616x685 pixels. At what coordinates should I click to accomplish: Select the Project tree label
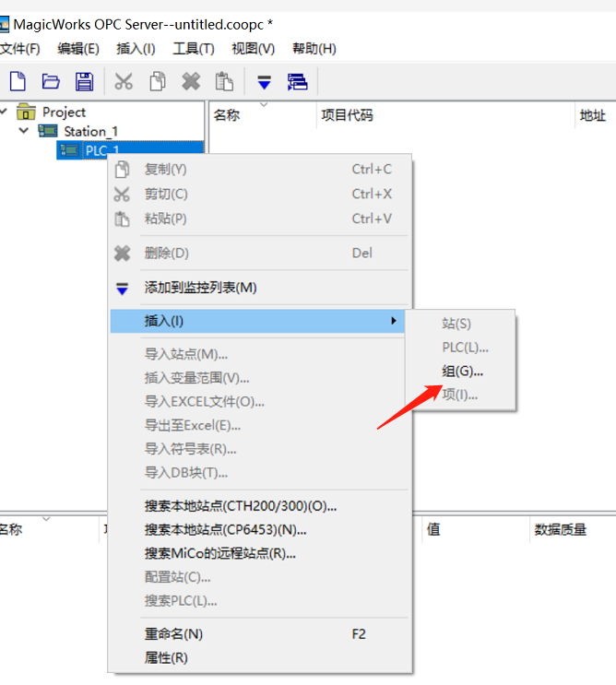tap(64, 112)
